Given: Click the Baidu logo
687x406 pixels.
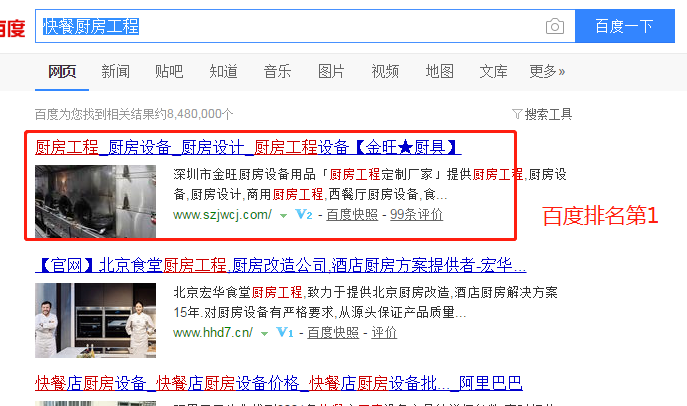Looking at the screenshot, I should click(12, 28).
